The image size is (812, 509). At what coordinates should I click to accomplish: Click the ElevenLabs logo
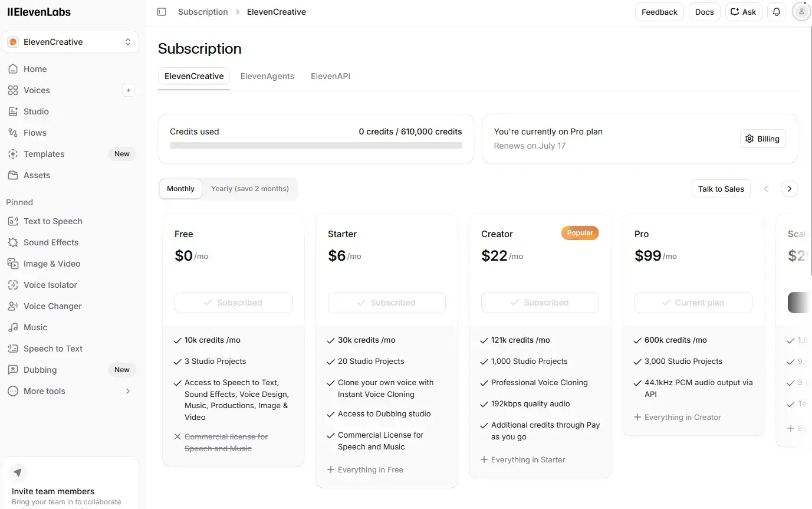pos(40,12)
